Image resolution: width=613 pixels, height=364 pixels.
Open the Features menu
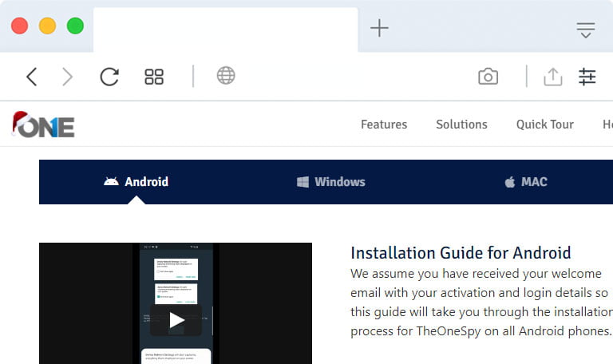384,125
